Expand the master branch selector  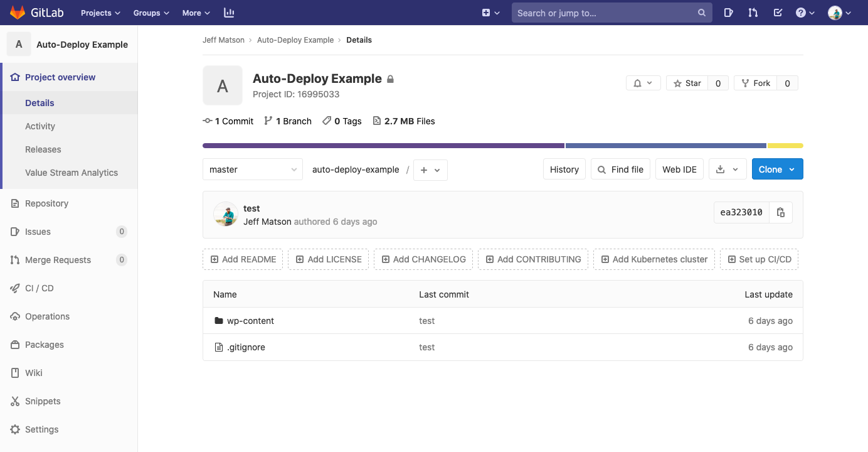point(253,169)
